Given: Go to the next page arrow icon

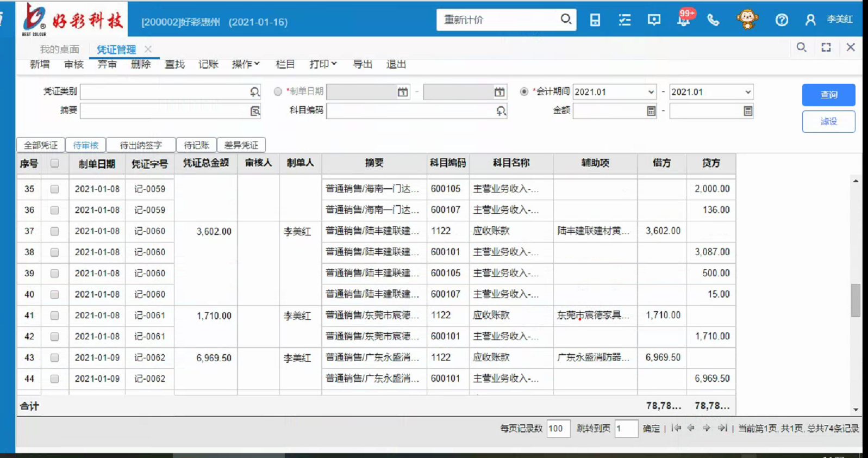Looking at the screenshot, I should pos(706,428).
